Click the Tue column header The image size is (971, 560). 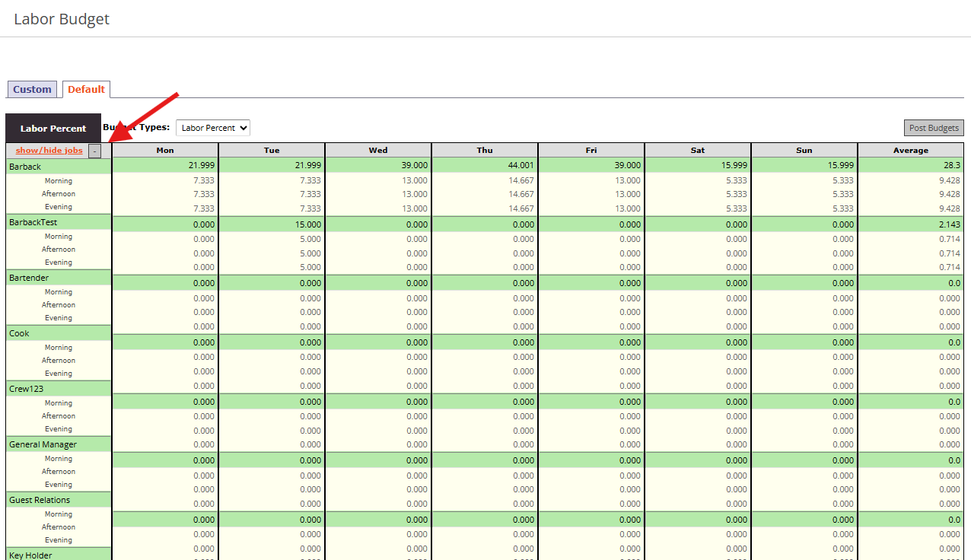pos(272,151)
